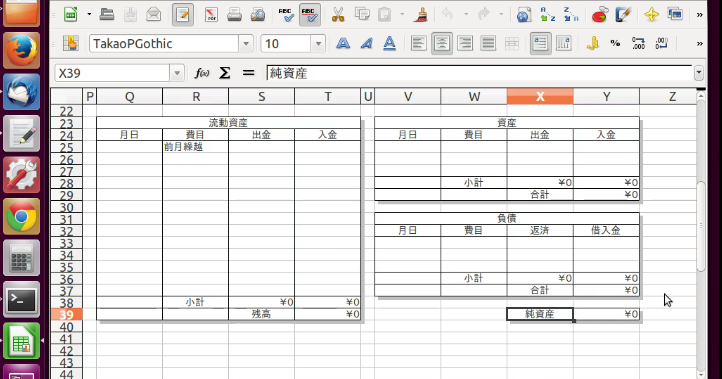Open Firefox from the launcher dock

click(21, 50)
